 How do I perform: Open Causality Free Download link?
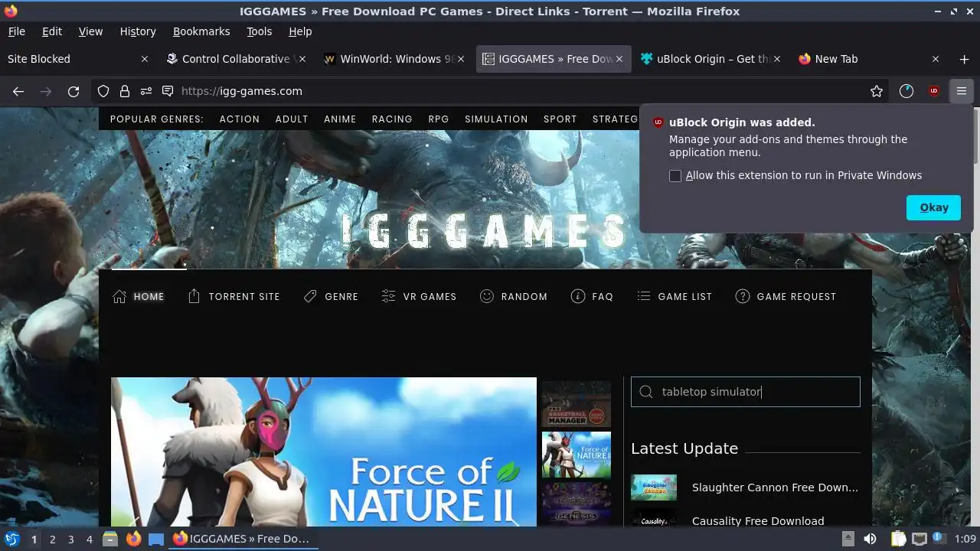tap(758, 521)
